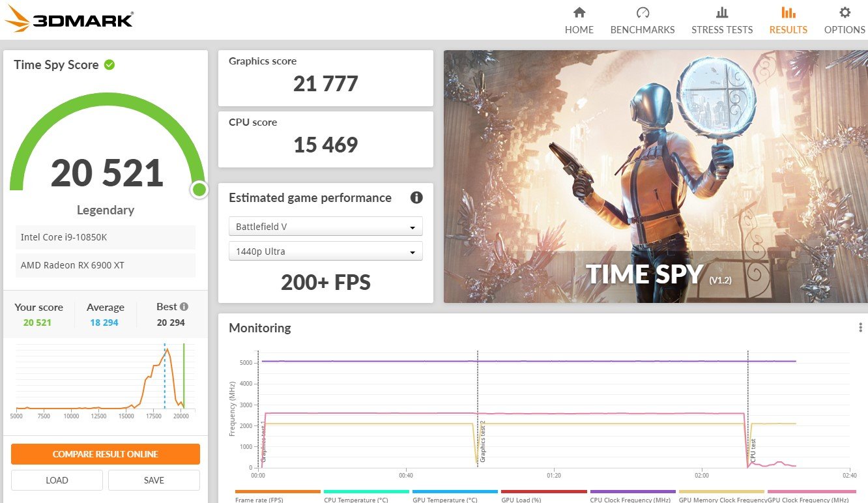The width and height of the screenshot is (868, 503).
Task: Expand the Battlefield V game dropdown
Action: coord(326,227)
